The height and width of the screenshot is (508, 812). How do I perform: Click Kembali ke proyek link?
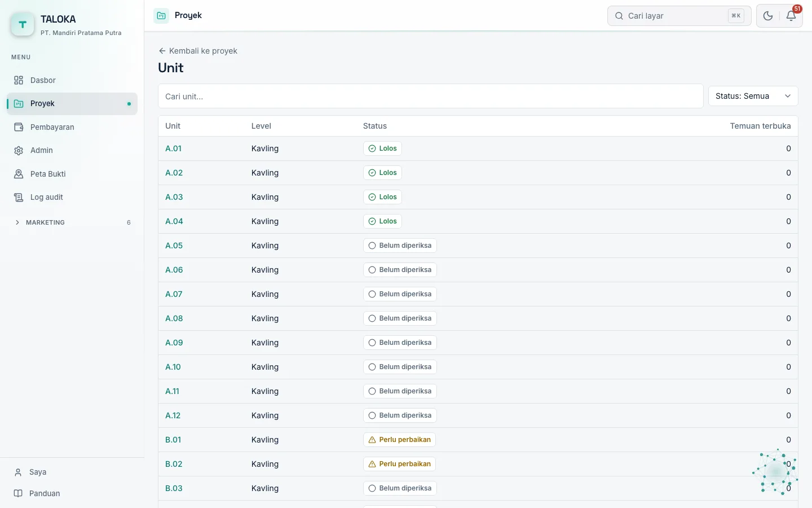198,51
